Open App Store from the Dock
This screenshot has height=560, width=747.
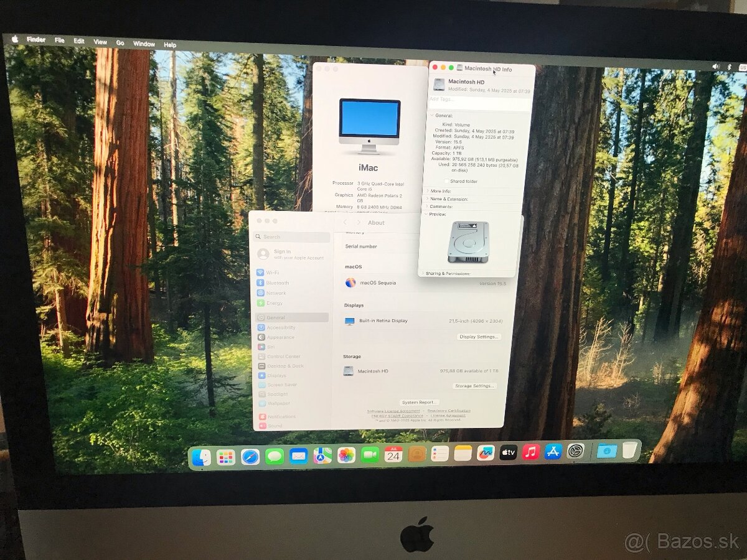pos(553,451)
